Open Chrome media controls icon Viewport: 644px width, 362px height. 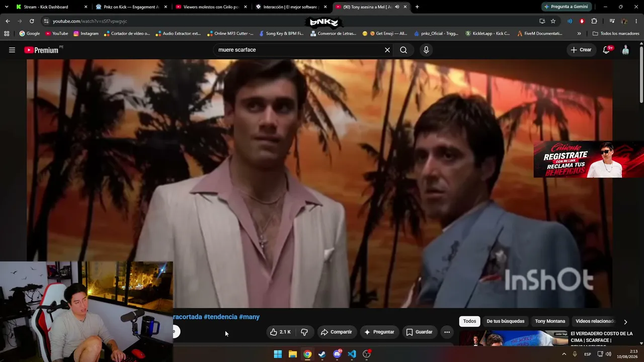coord(612,21)
